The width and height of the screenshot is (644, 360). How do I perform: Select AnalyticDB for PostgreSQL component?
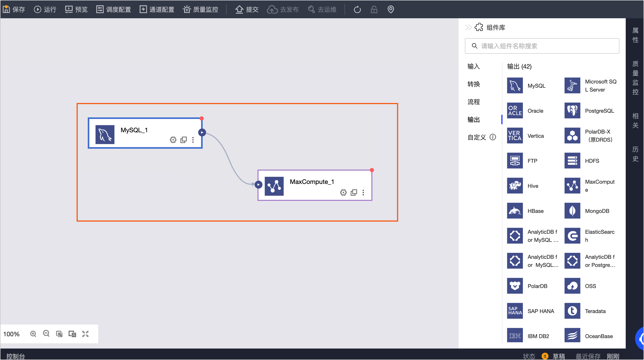click(x=590, y=261)
